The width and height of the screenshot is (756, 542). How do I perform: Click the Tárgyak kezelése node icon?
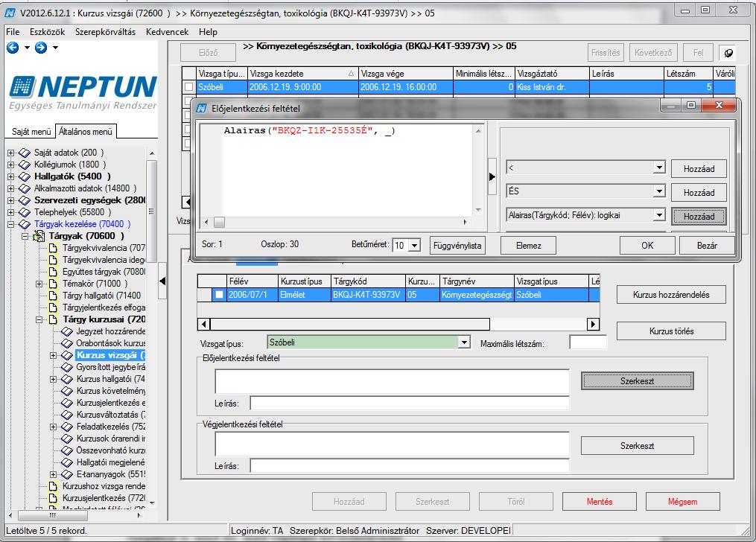[x=25, y=224]
